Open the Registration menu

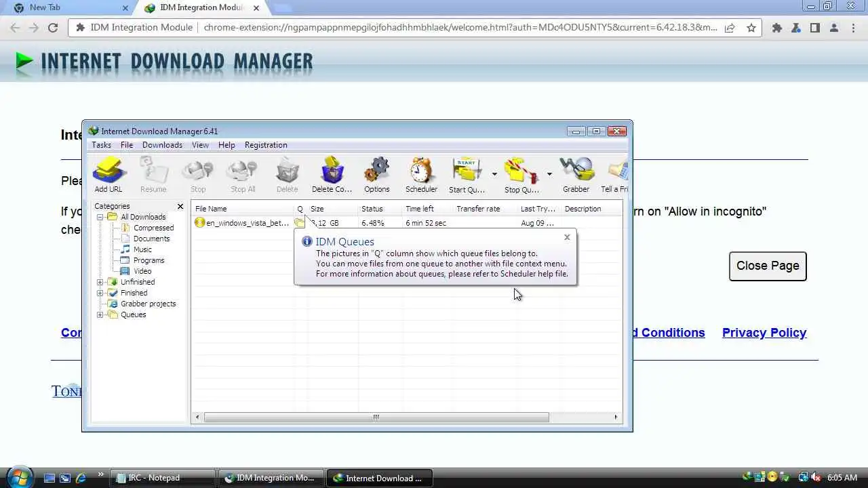(266, 145)
